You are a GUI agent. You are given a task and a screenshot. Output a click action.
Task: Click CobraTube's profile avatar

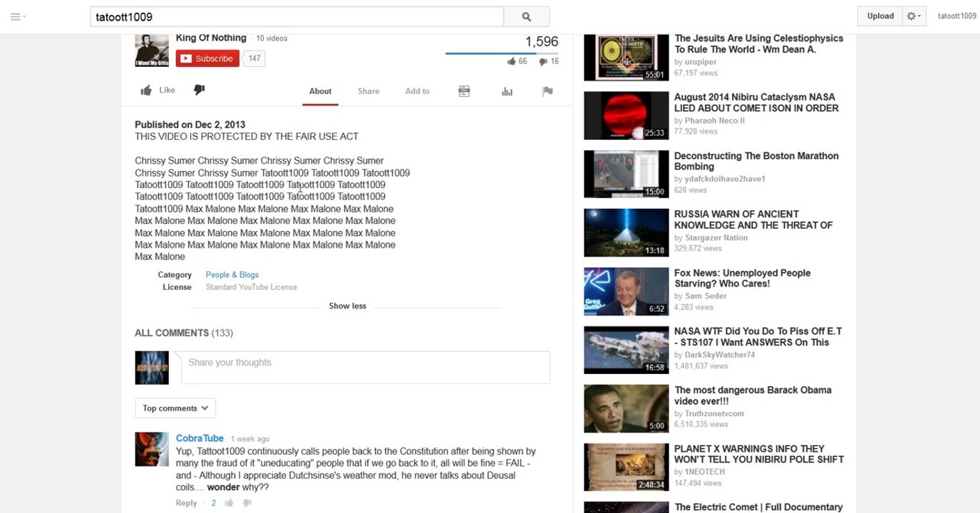click(152, 450)
